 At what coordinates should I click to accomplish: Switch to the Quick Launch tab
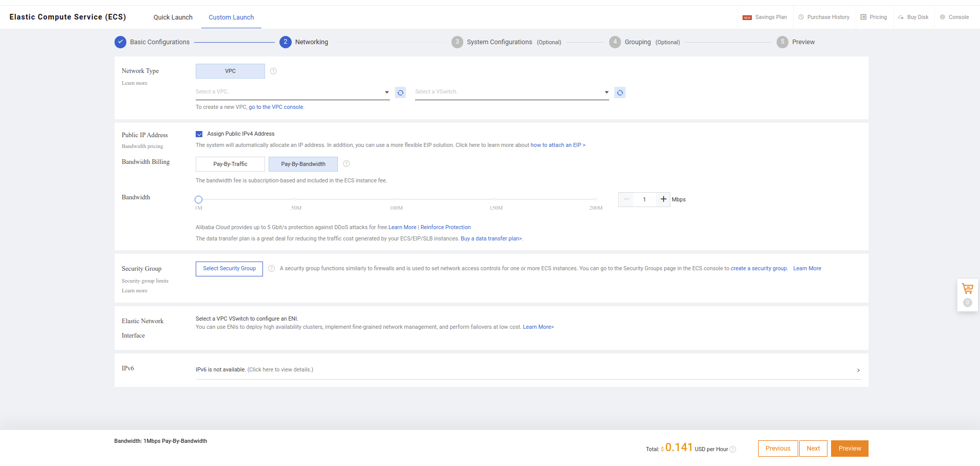[173, 17]
